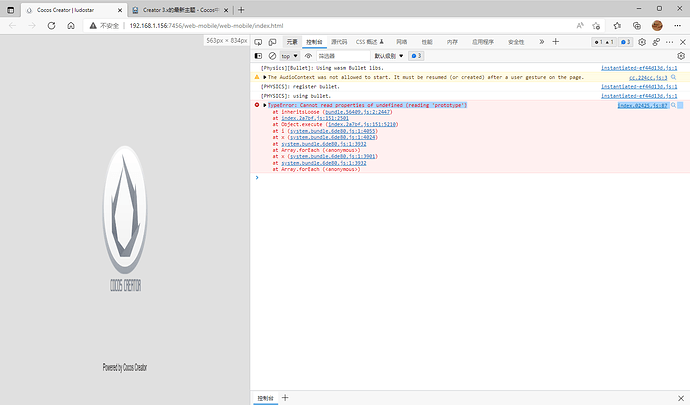Expand the AudioContext warning message triangle
690x405 pixels.
[264, 77]
